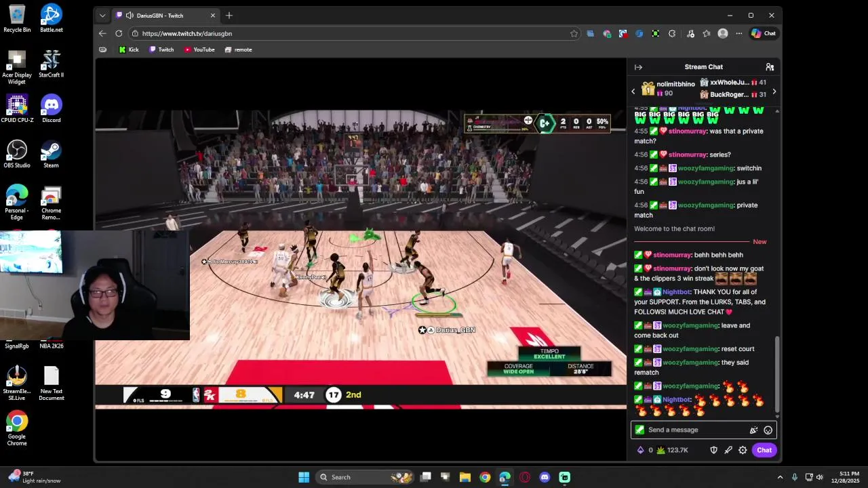
Task: Reload the Twitch page
Action: tap(119, 33)
